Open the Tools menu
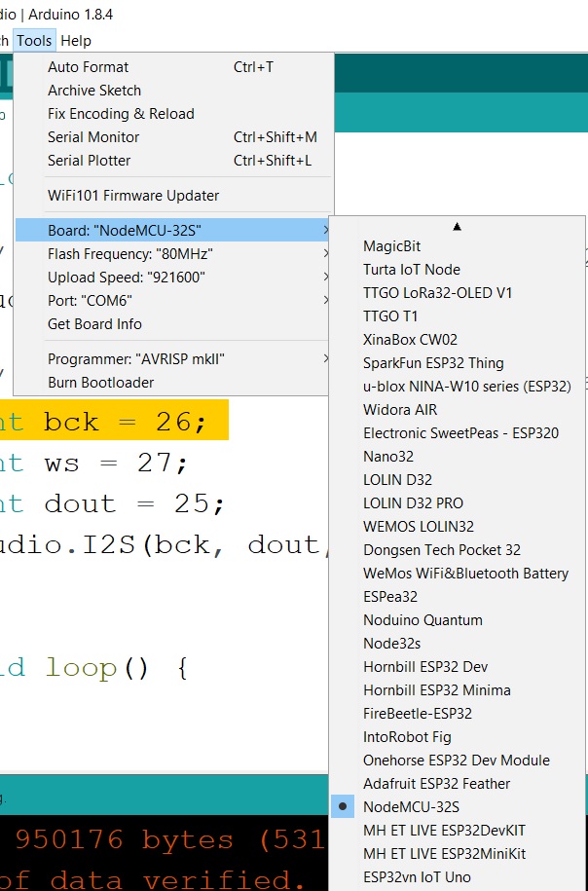Screen dimensions: 588x891 coord(34,41)
